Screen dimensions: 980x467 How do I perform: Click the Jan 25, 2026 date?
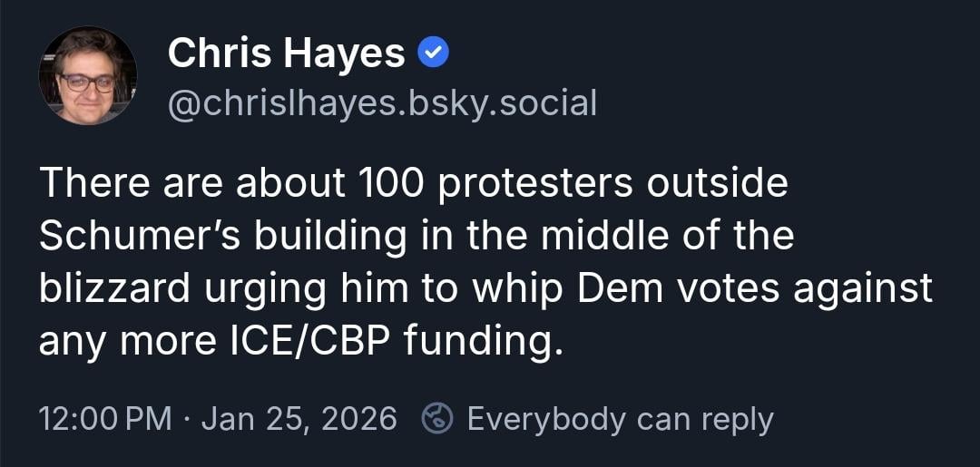point(299,419)
